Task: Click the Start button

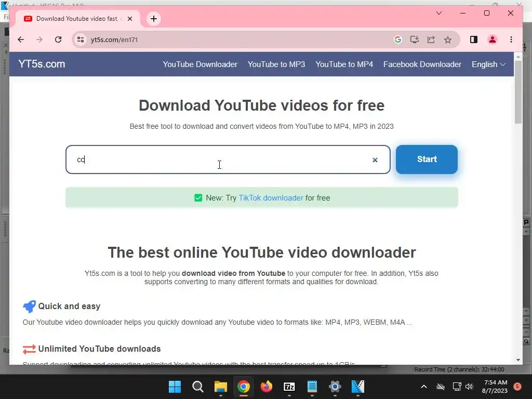Action: (x=427, y=159)
